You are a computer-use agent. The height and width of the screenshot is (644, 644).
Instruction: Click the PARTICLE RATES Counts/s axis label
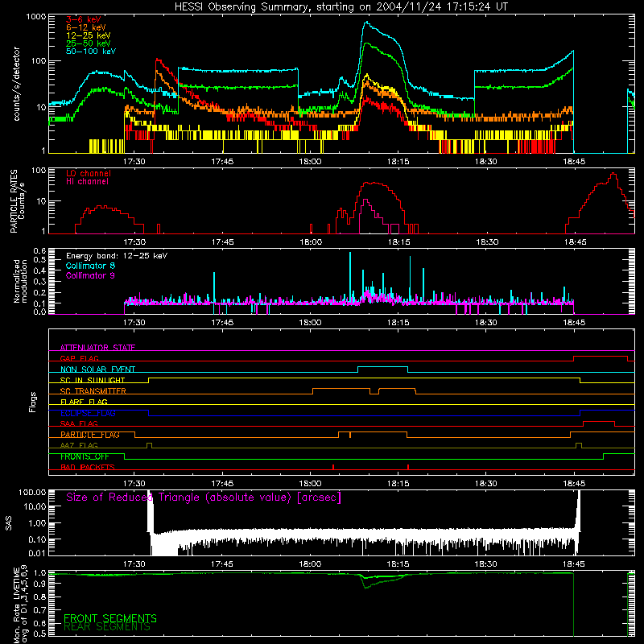17,200
